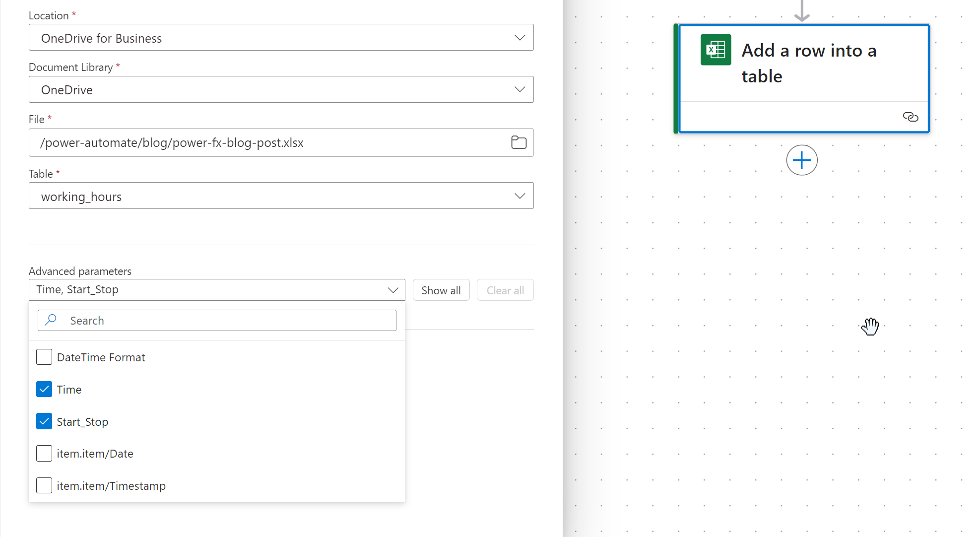Open the Document Library dropdown

[281, 90]
